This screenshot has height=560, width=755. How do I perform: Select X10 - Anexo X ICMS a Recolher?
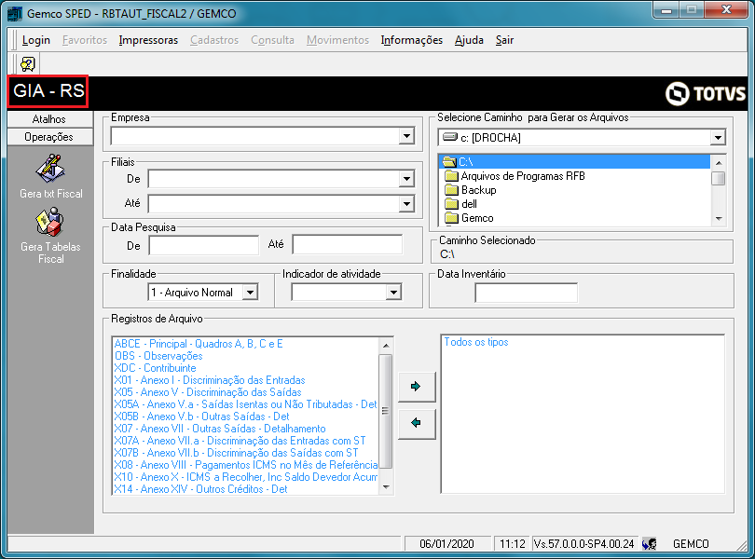(x=245, y=477)
